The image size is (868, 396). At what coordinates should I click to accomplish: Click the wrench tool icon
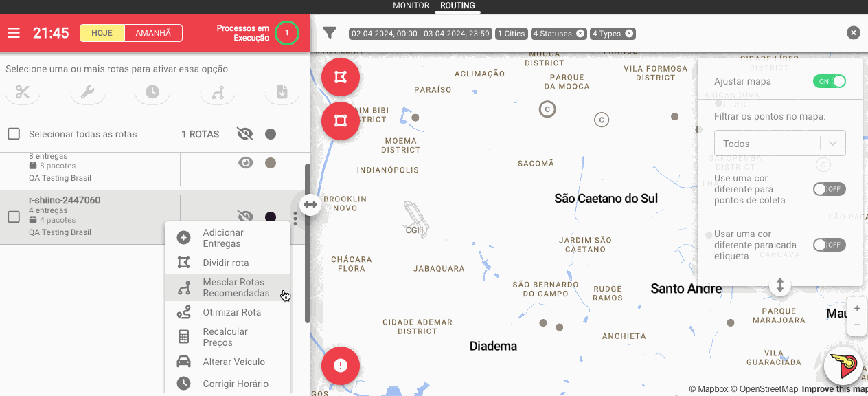[87, 92]
